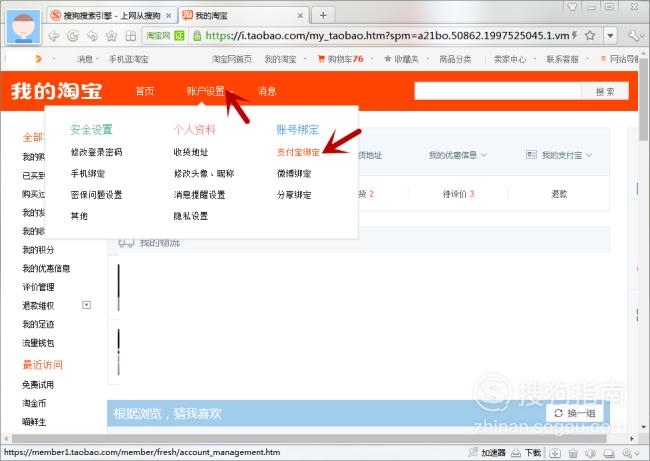The height and width of the screenshot is (461, 650).
Task: Click the zoom magnifier in status bar
Action: (628, 453)
